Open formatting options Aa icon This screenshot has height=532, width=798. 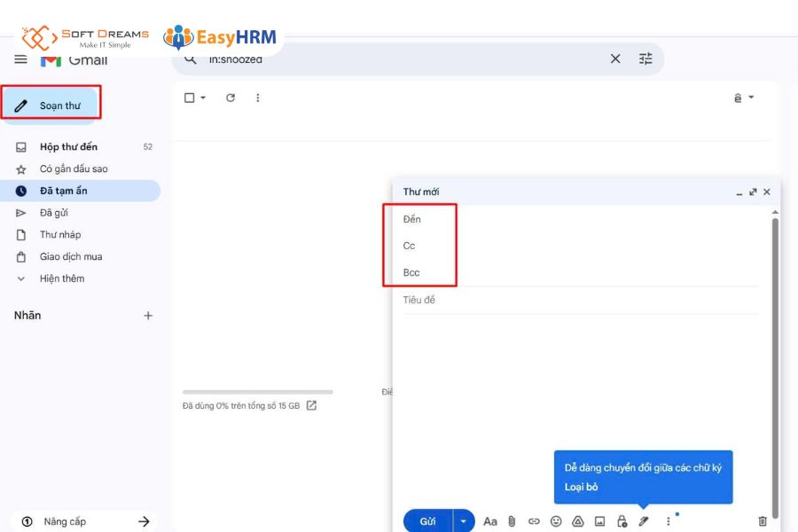click(490, 521)
